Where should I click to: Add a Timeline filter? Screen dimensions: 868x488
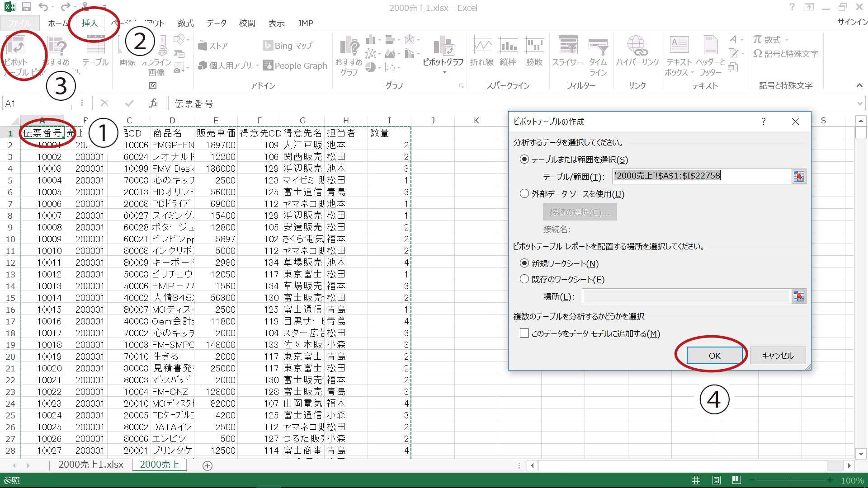[x=598, y=56]
